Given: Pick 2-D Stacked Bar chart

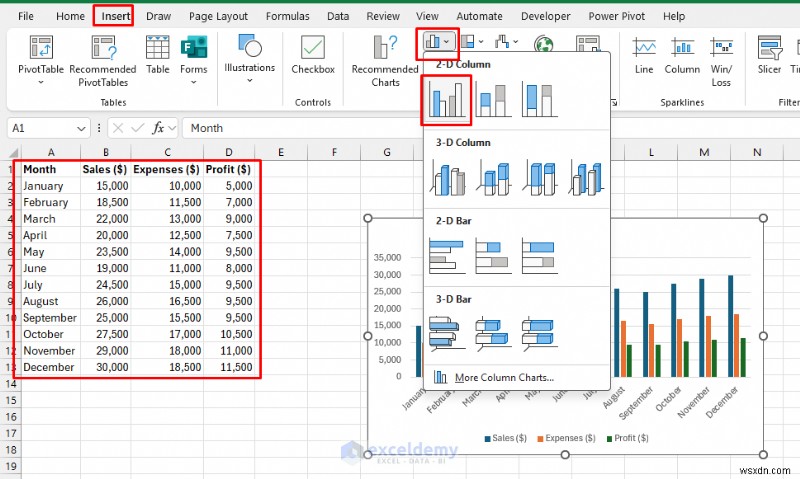Looking at the screenshot, I should pos(493,255).
